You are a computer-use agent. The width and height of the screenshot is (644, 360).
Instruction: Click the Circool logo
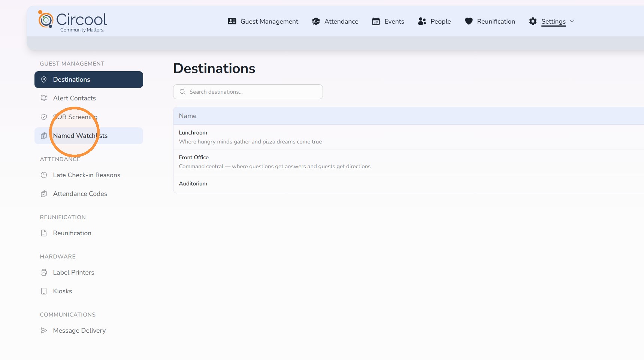click(73, 21)
